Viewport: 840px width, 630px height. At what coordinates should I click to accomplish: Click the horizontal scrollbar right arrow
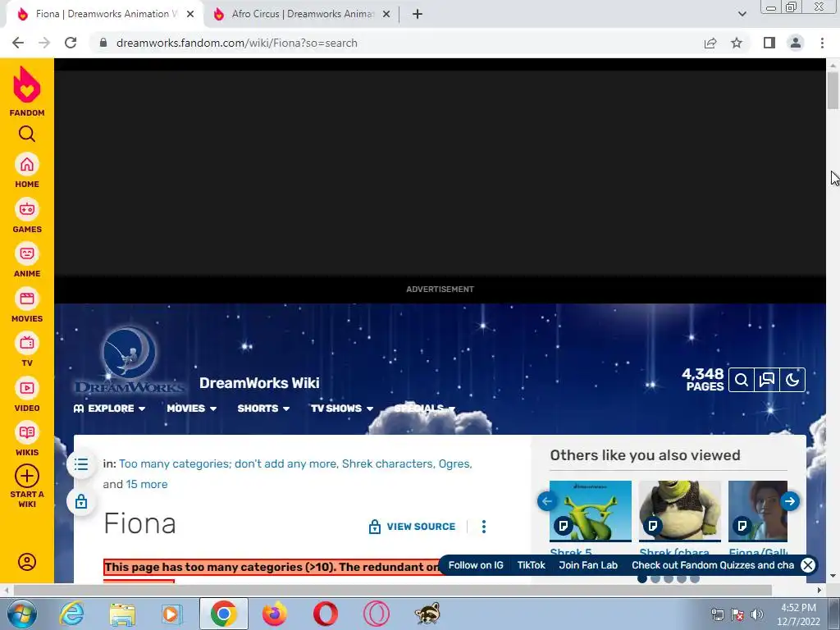(x=819, y=591)
